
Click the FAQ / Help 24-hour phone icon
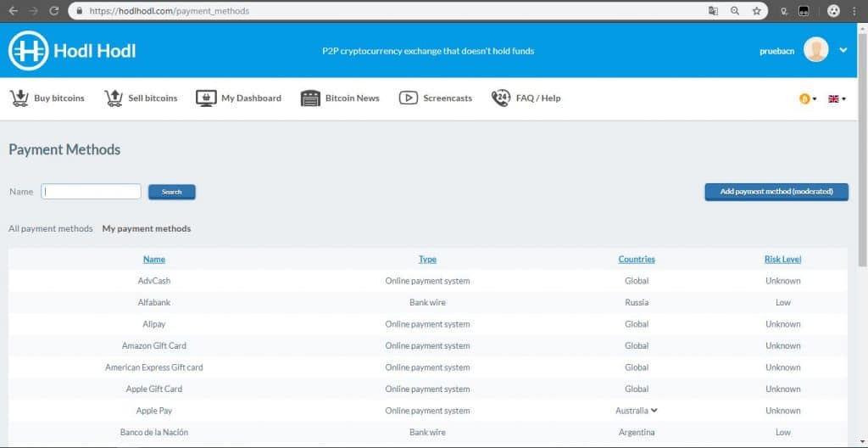point(500,98)
